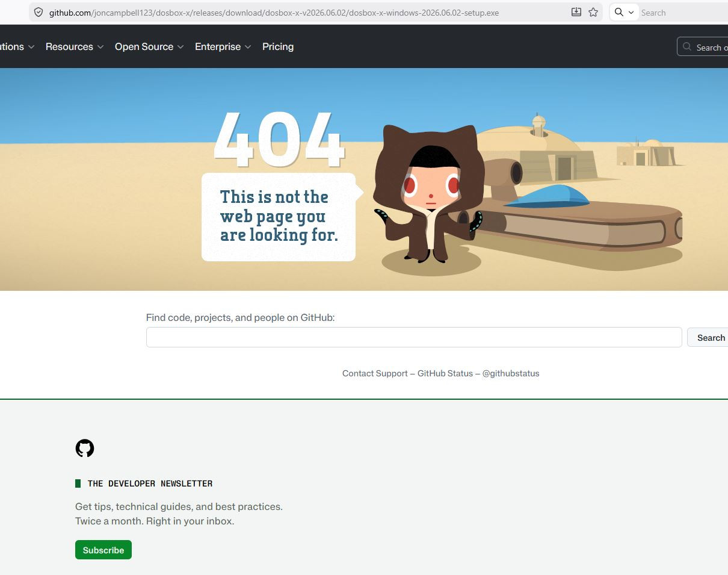Image resolution: width=728 pixels, height=575 pixels.
Task: Open the partially visible Solutions menu
Action: coord(17,46)
